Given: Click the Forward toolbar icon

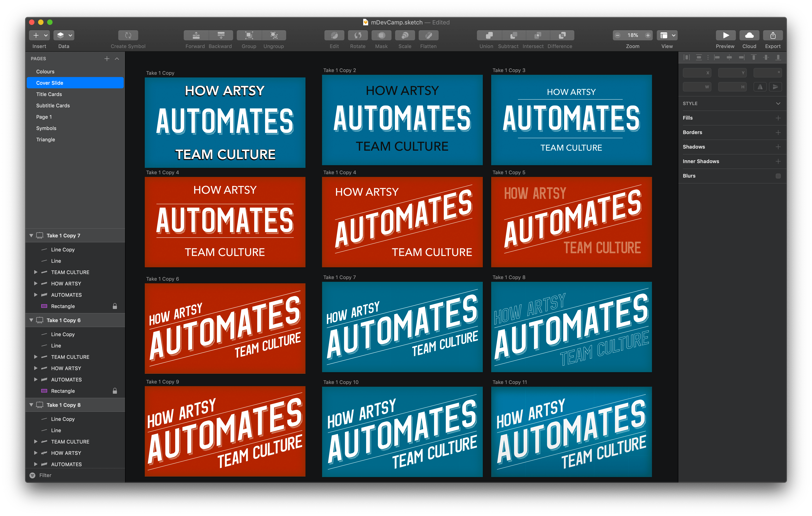Looking at the screenshot, I should coord(196,35).
